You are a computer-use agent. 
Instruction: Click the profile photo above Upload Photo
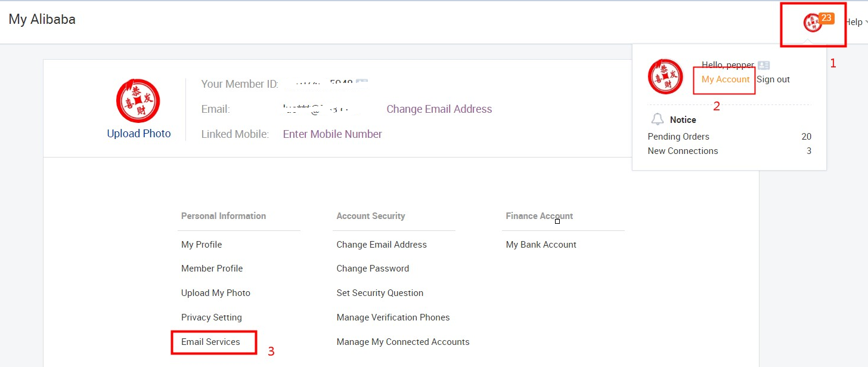(x=138, y=101)
